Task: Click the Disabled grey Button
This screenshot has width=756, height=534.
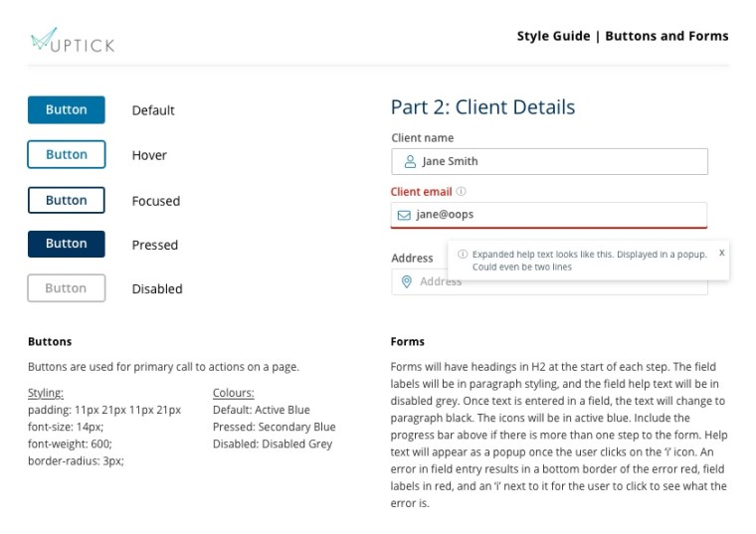Action: 67,288
